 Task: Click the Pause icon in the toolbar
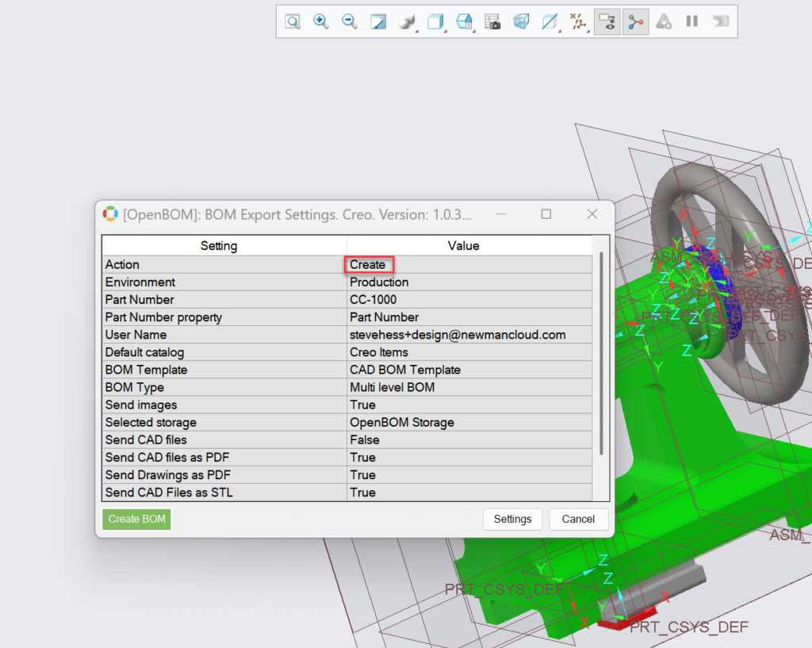coord(691,21)
